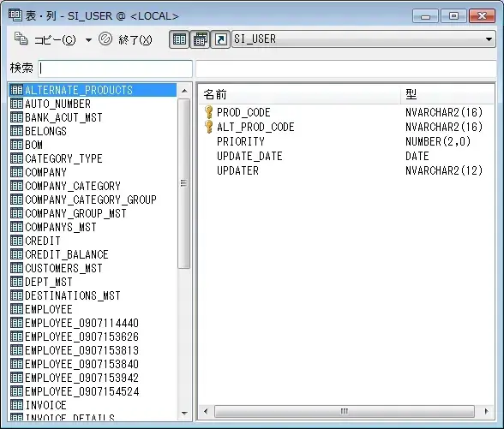This screenshot has width=504, height=429.
Task: Open the SI_USER schema dropdown
Action: pos(363,39)
